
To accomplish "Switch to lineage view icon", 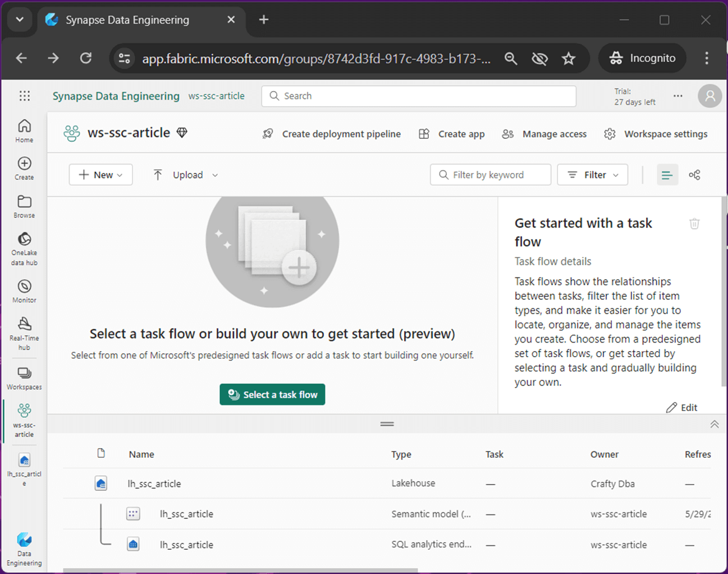I will [x=694, y=175].
